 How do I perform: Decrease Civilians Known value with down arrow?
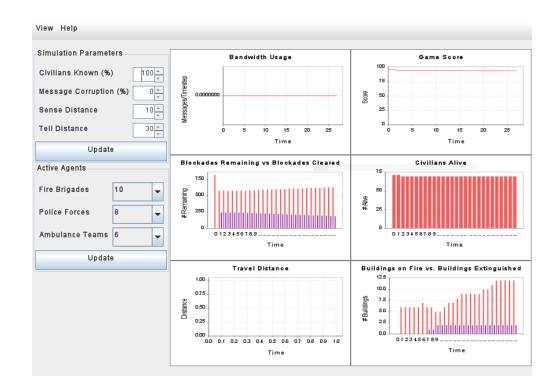click(159, 79)
